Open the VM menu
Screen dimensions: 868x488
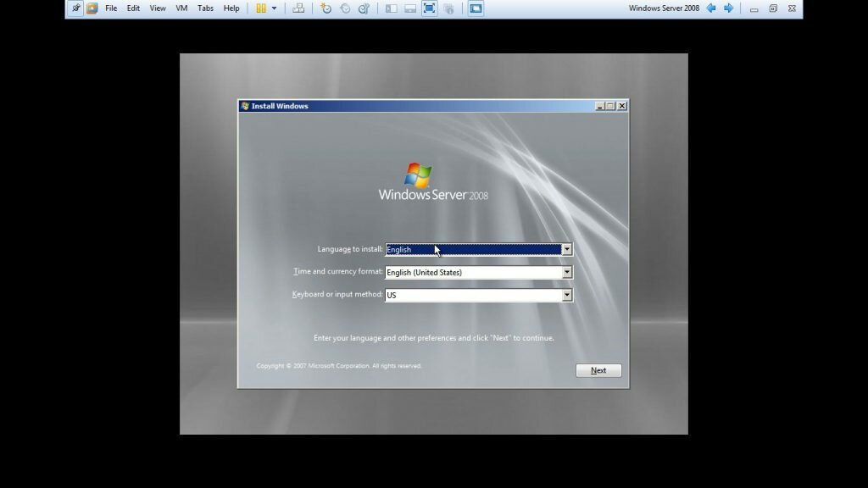(x=181, y=8)
